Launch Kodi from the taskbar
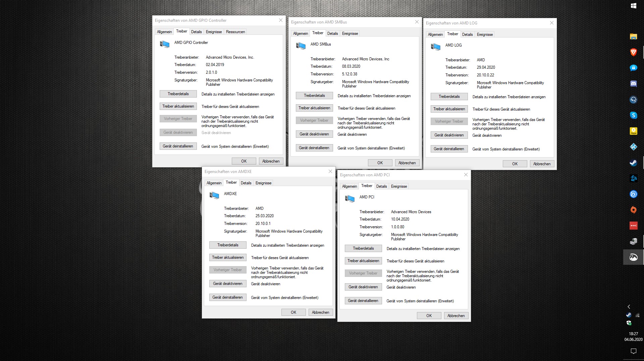644x361 pixels. click(633, 147)
